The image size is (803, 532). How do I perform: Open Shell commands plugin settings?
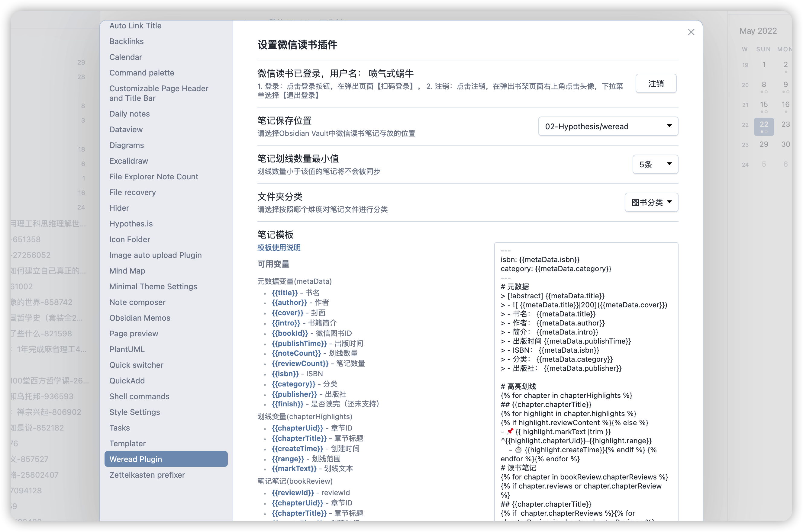pos(139,396)
